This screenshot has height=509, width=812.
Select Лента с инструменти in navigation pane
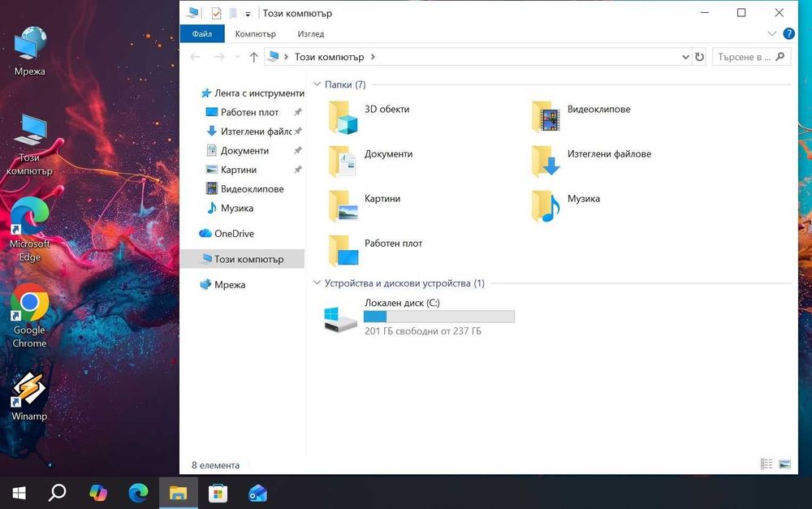[253, 93]
